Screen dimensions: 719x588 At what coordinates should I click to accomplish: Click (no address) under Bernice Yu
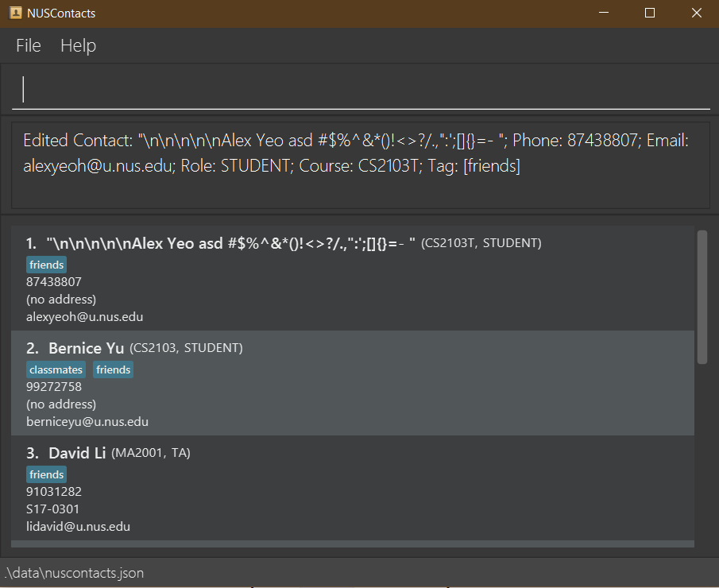point(61,404)
